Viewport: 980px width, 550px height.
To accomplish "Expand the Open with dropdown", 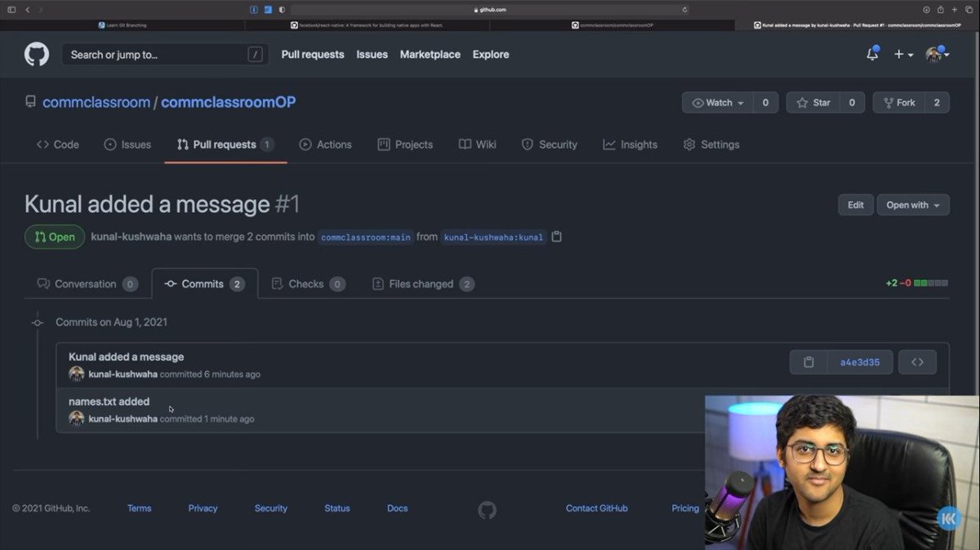I will [x=913, y=205].
